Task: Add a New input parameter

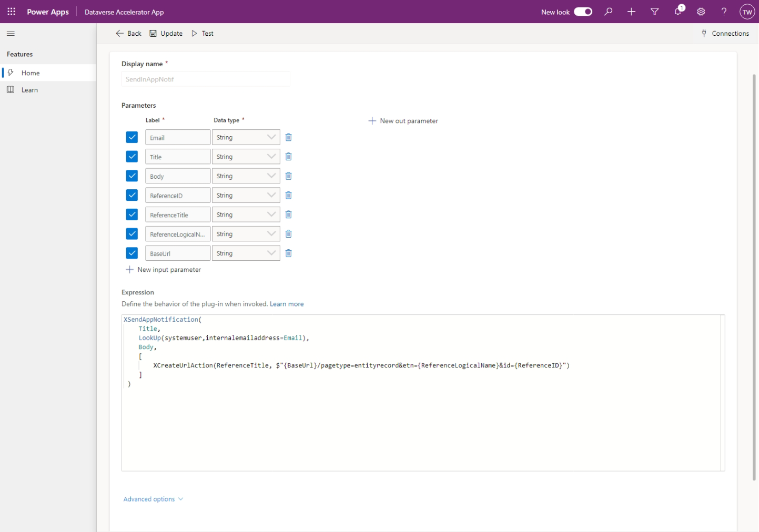Action: coord(164,270)
